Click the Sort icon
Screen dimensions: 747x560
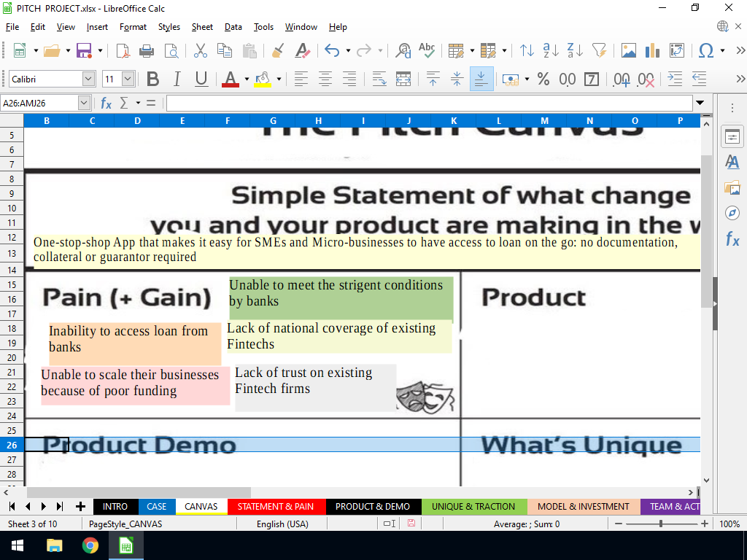[x=527, y=50]
